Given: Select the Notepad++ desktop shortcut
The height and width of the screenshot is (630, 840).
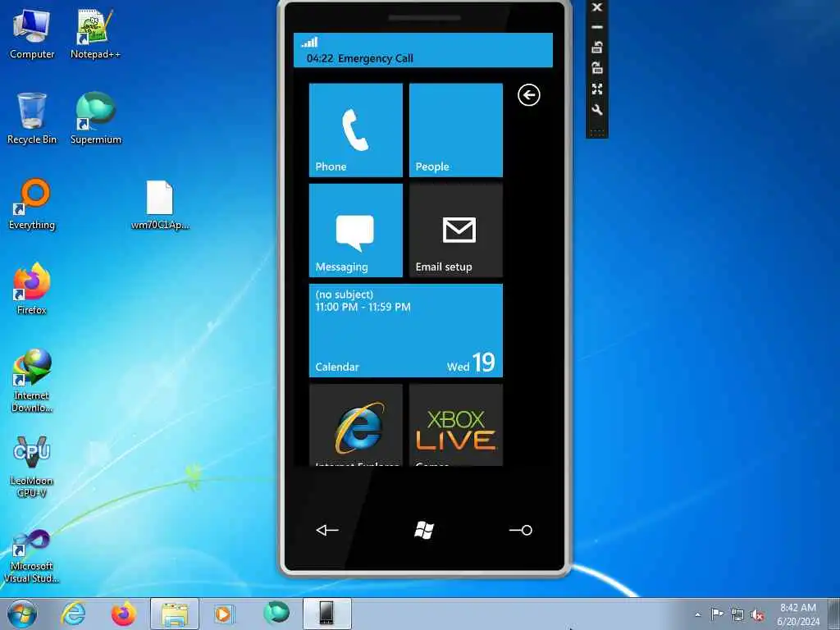Looking at the screenshot, I should pos(95,34).
